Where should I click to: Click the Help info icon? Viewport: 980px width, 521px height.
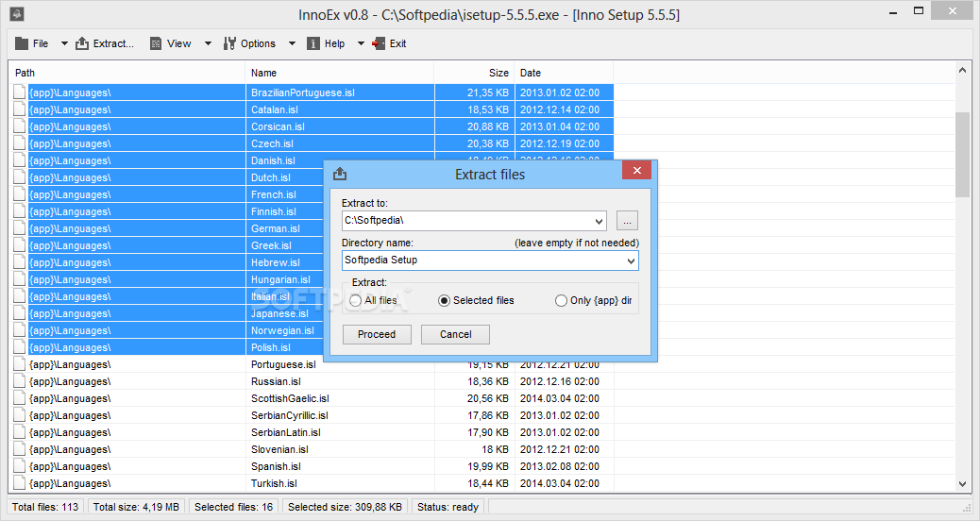[x=313, y=43]
